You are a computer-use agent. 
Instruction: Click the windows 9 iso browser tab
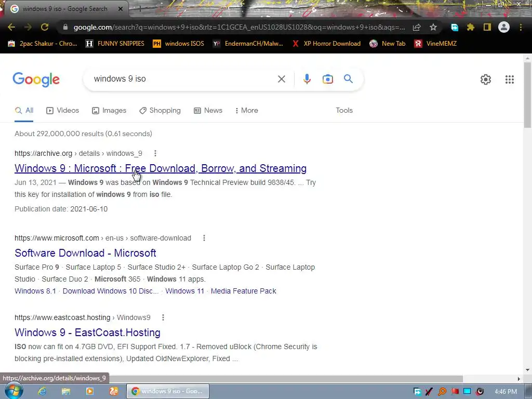pyautogui.click(x=64, y=9)
